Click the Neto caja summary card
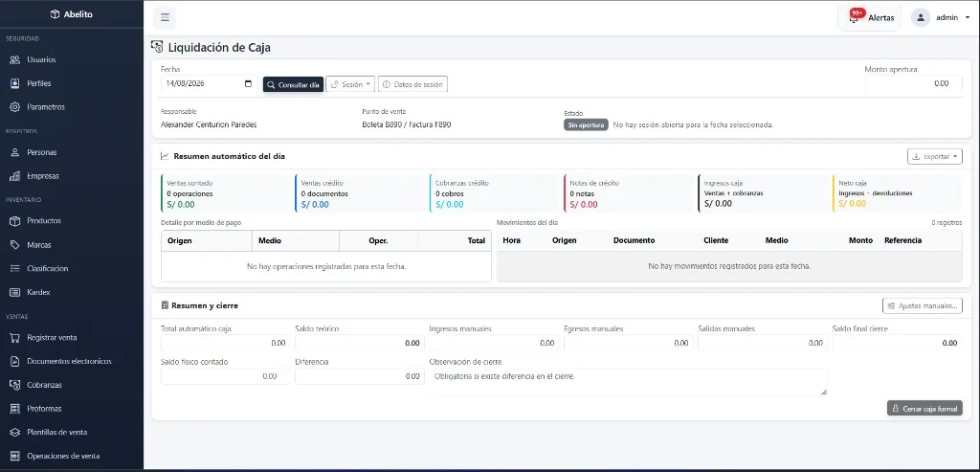The width and height of the screenshot is (980, 472). (x=898, y=193)
